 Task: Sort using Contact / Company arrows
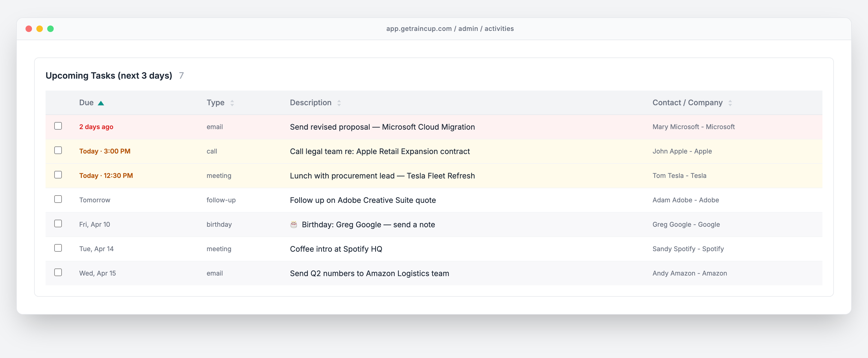(730, 103)
